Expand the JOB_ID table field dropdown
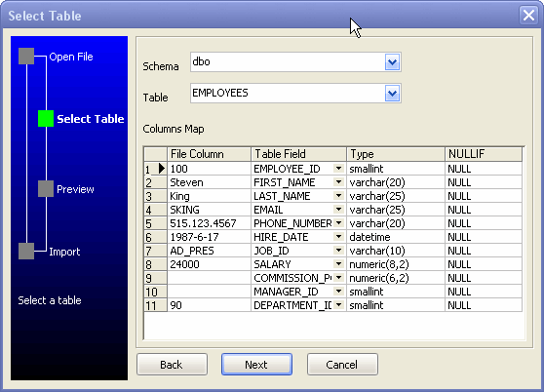Screen dimensions: 544x392 (338, 251)
